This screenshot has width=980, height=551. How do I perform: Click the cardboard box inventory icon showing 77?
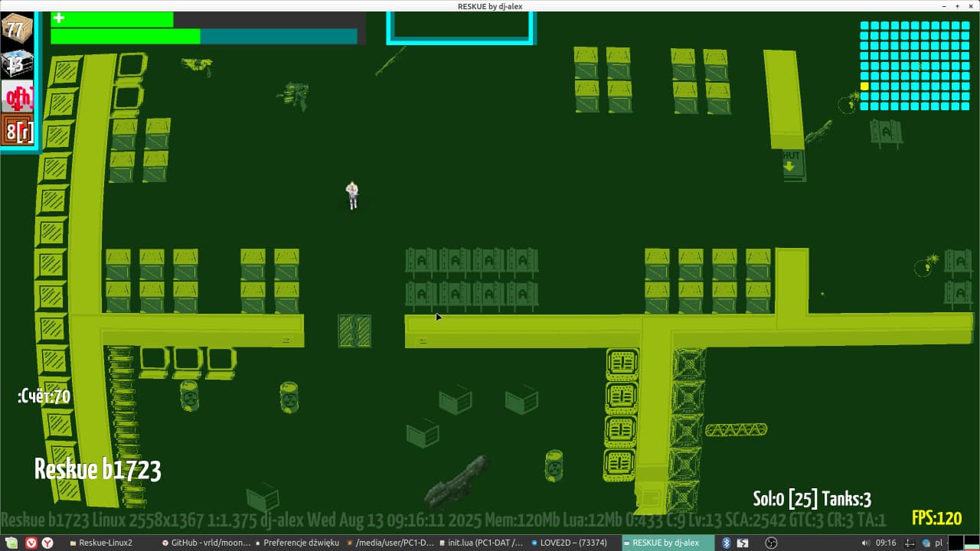tap(17, 29)
